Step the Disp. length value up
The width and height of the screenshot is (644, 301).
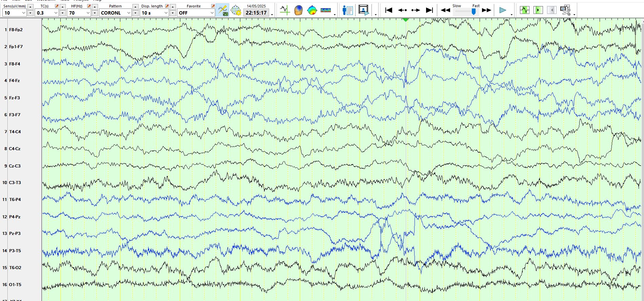pyautogui.click(x=173, y=7)
